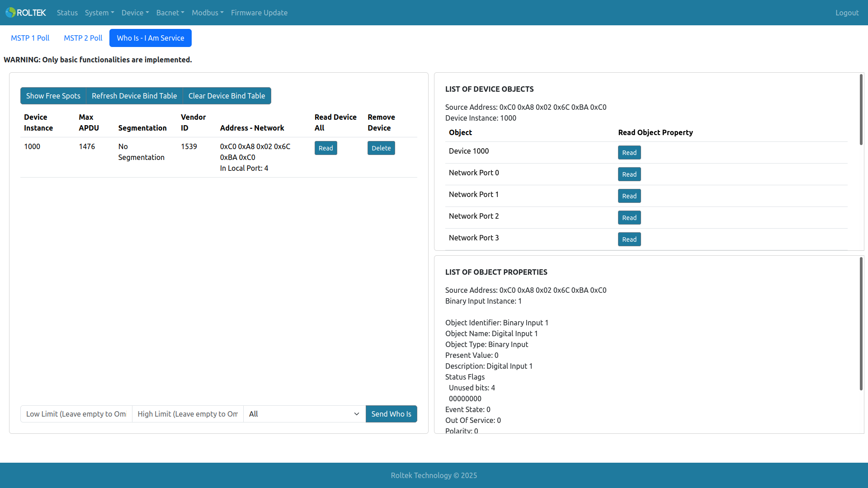The image size is (868, 488).
Task: Open the Firmware Update page
Action: (x=259, y=13)
